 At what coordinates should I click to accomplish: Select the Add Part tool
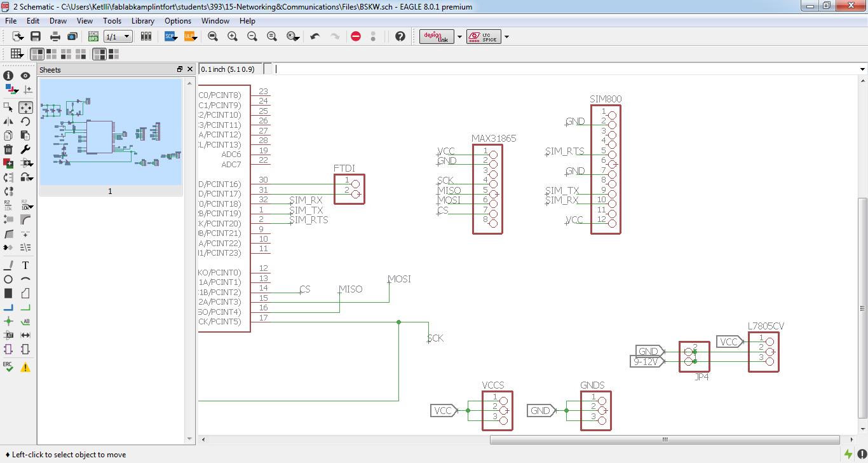click(x=9, y=163)
